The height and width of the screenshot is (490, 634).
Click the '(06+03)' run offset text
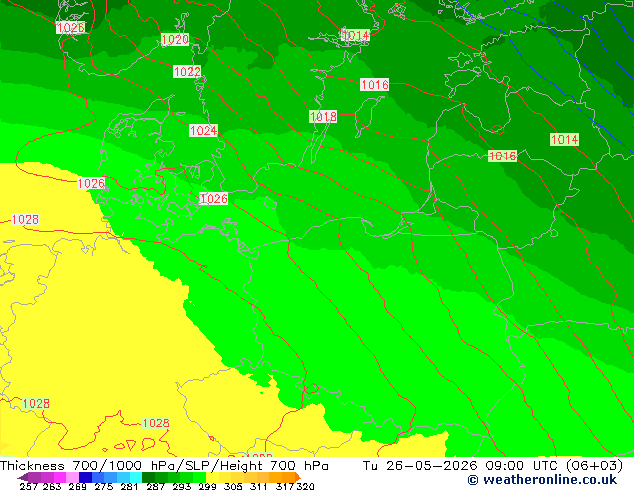click(x=594, y=466)
